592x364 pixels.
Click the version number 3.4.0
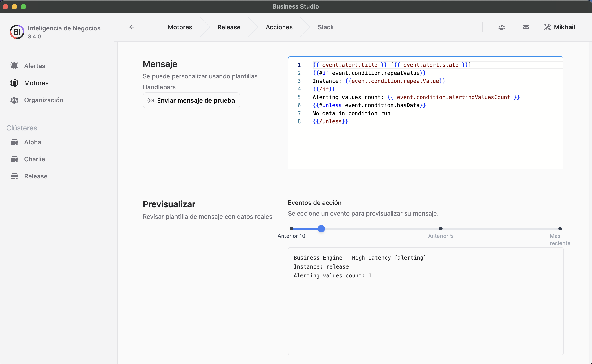pos(35,36)
